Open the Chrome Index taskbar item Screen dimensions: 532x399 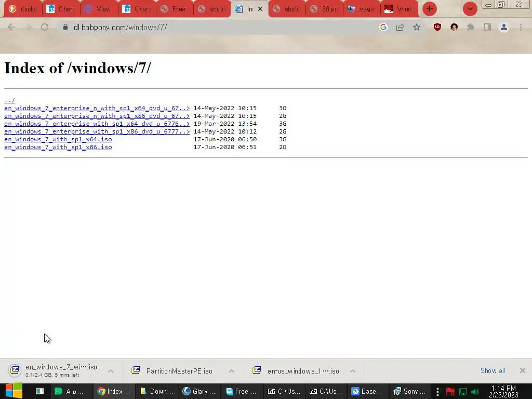tap(114, 391)
